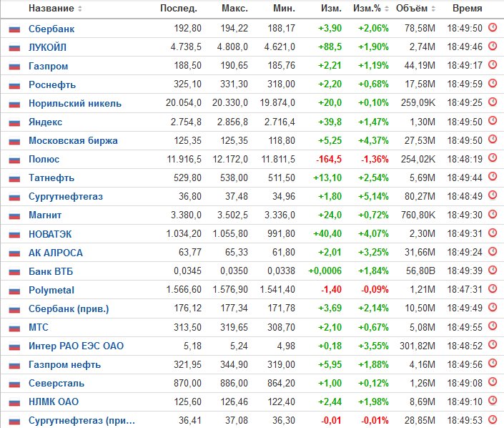Screen dimensions: 504x428
Task: Open the Московская биржа stock link
Action: [x=73, y=140]
